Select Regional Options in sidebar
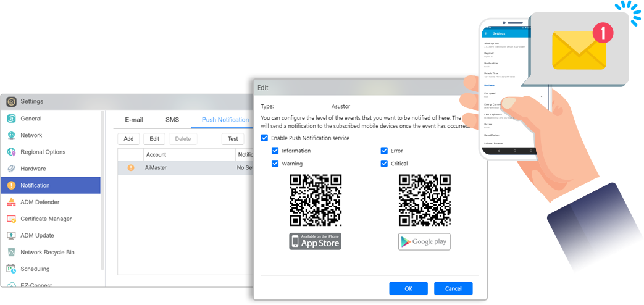This screenshot has width=644, height=305. tap(43, 152)
